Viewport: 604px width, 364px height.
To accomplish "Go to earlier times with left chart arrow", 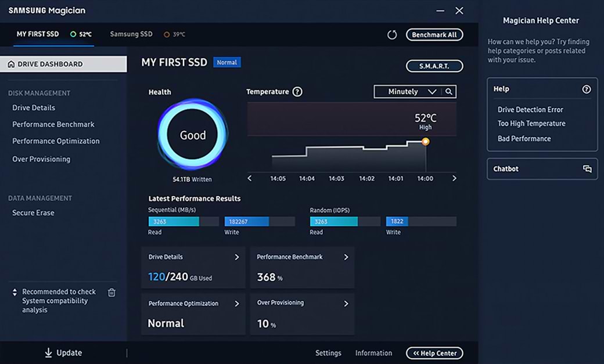I will tap(250, 178).
